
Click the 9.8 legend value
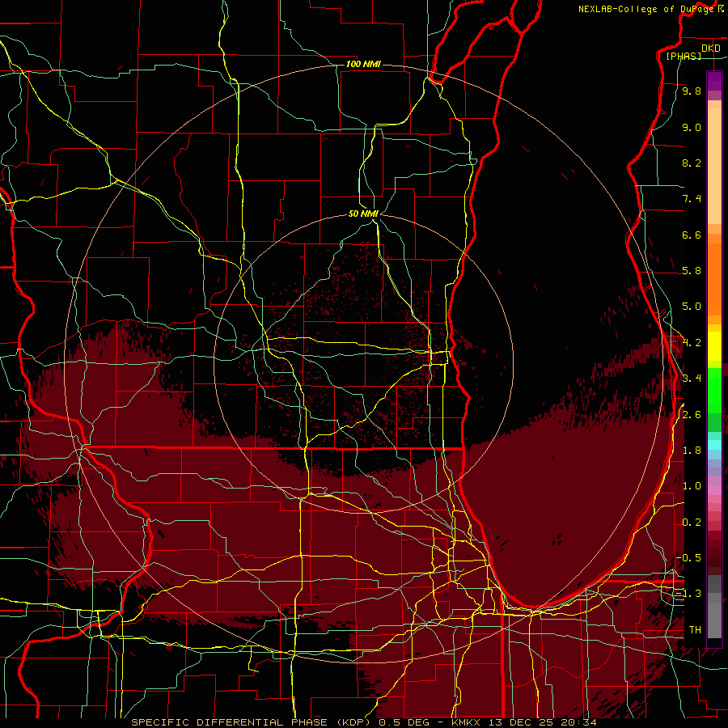pos(692,91)
